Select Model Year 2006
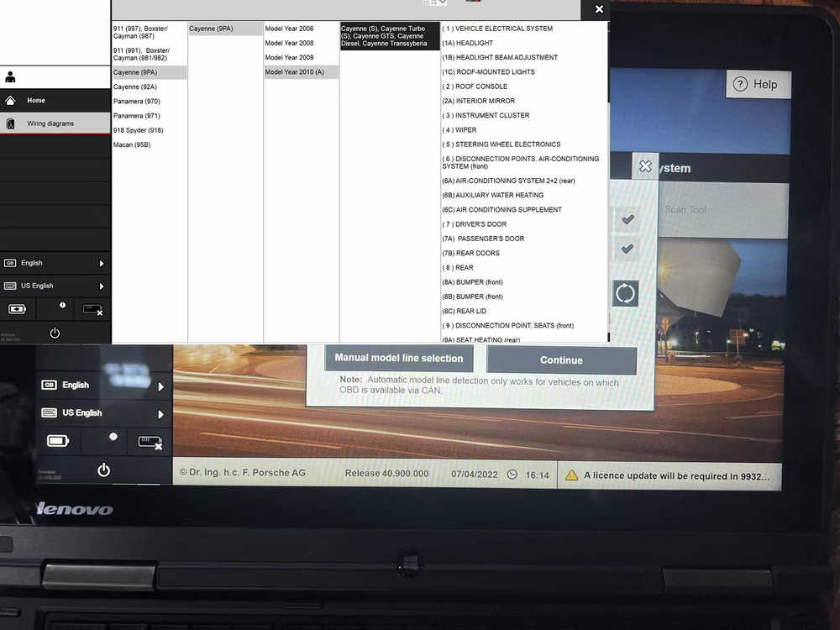This screenshot has height=630, width=840. point(301,29)
